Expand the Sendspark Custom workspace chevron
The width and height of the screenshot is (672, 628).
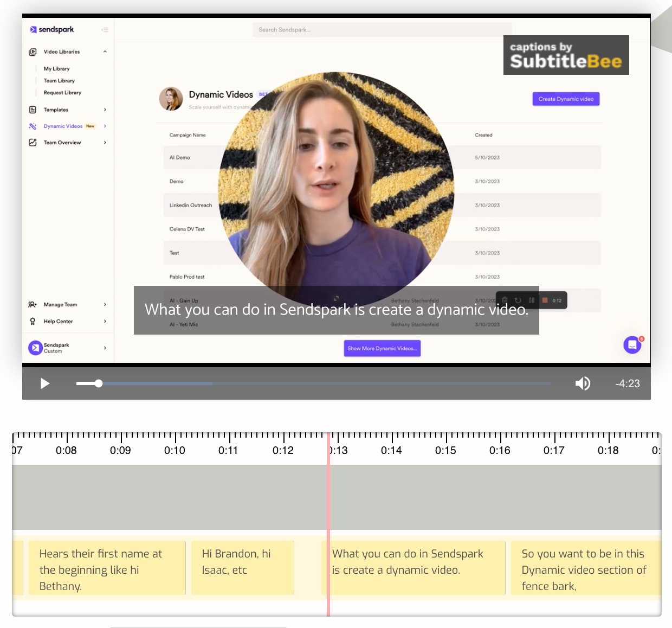(x=105, y=348)
